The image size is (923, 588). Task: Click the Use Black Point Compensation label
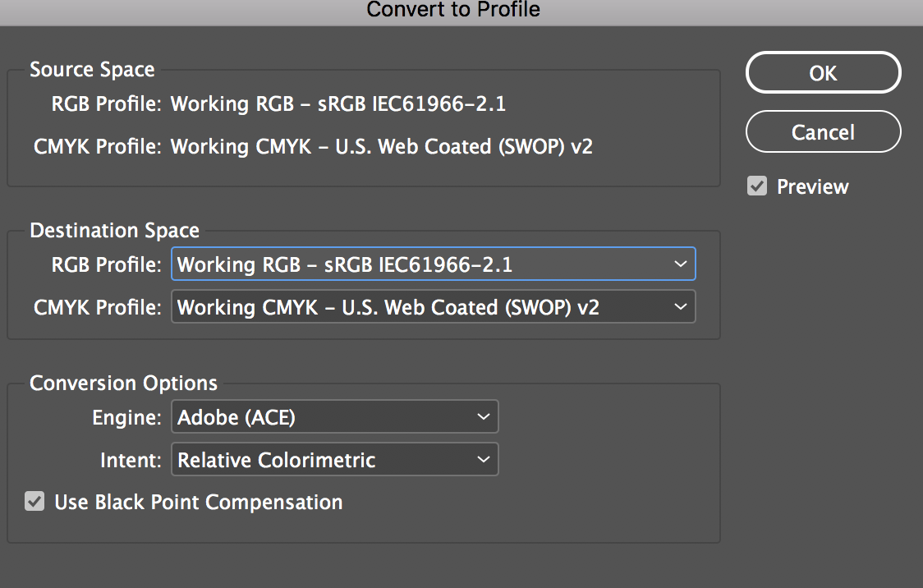click(198, 502)
